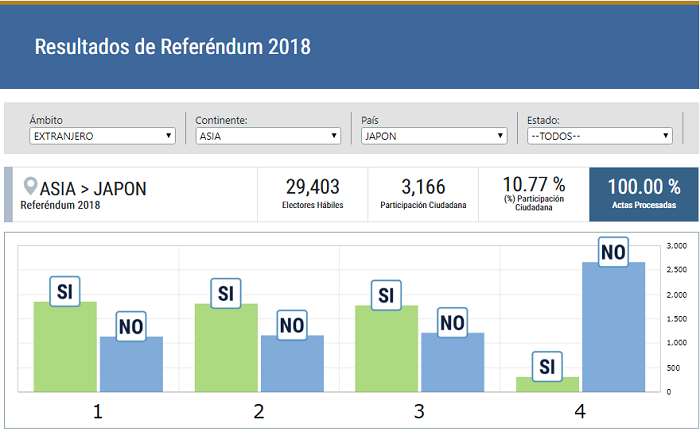Pick the NO badge for question 3

point(452,322)
